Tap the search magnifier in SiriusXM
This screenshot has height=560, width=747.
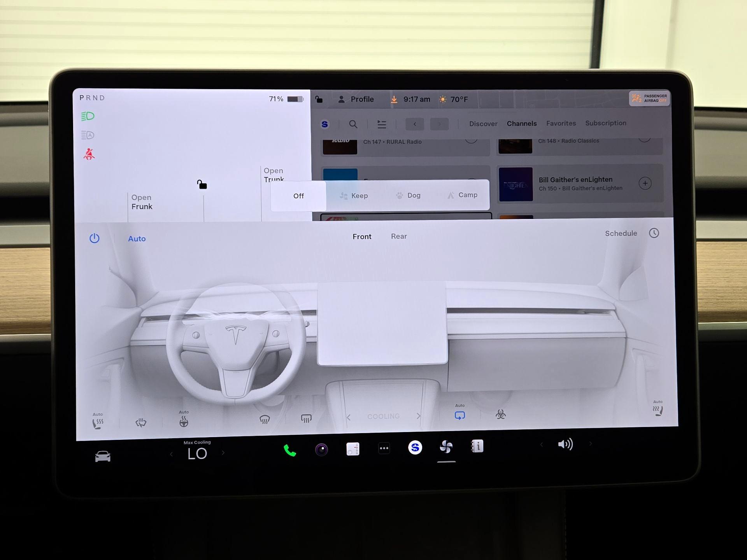(x=353, y=124)
